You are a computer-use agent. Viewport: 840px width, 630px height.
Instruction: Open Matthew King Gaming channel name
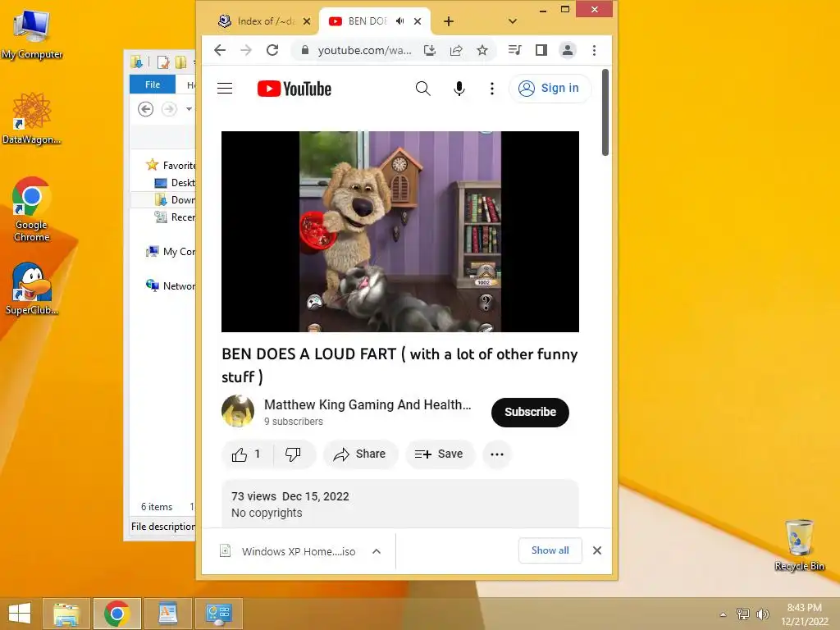[367, 404]
